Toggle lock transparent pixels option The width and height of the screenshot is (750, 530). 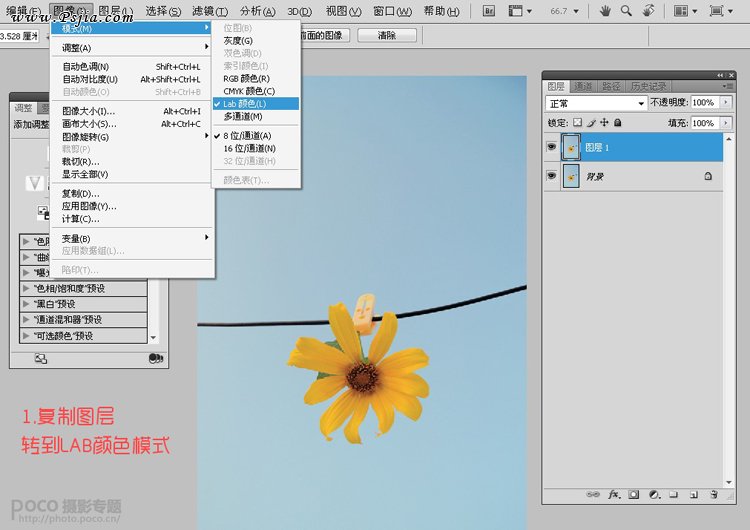click(578, 123)
